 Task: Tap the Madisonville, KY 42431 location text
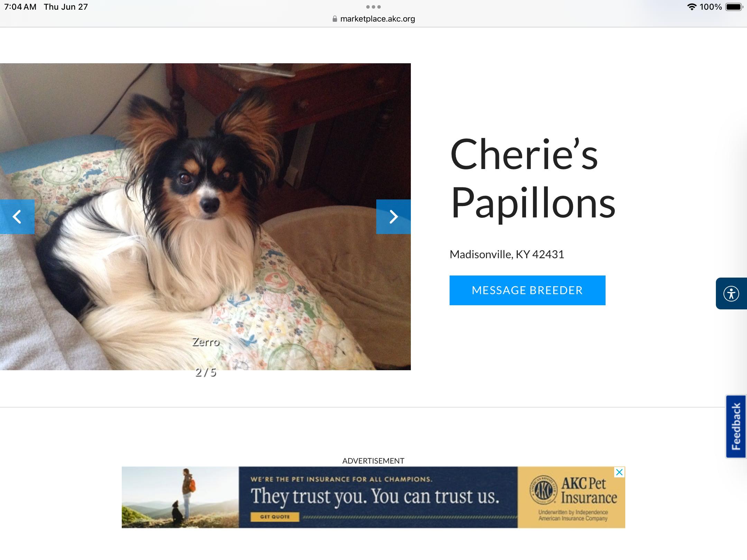point(507,254)
